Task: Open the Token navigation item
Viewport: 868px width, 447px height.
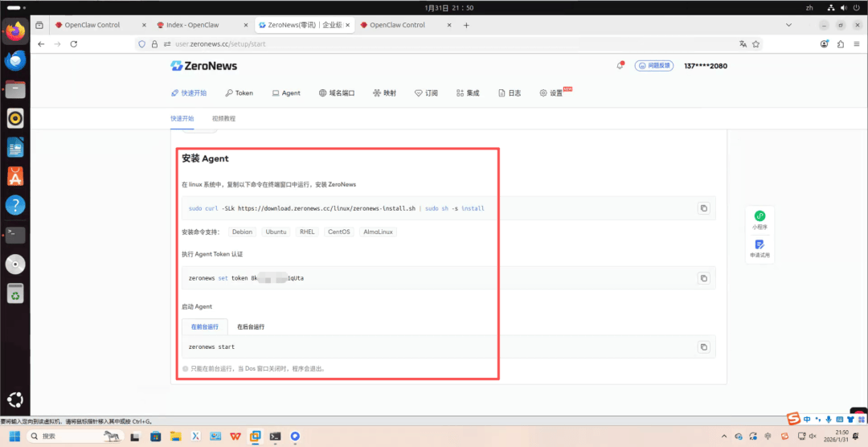Action: (240, 93)
